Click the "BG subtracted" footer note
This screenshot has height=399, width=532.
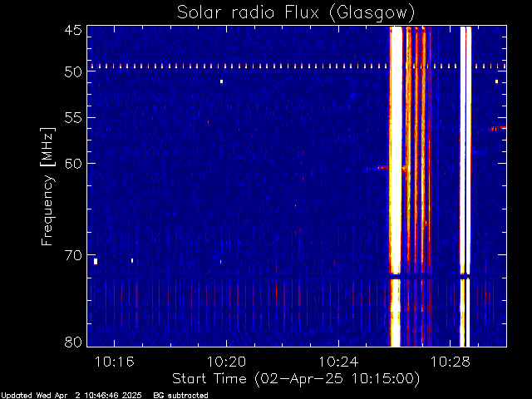pos(180,396)
